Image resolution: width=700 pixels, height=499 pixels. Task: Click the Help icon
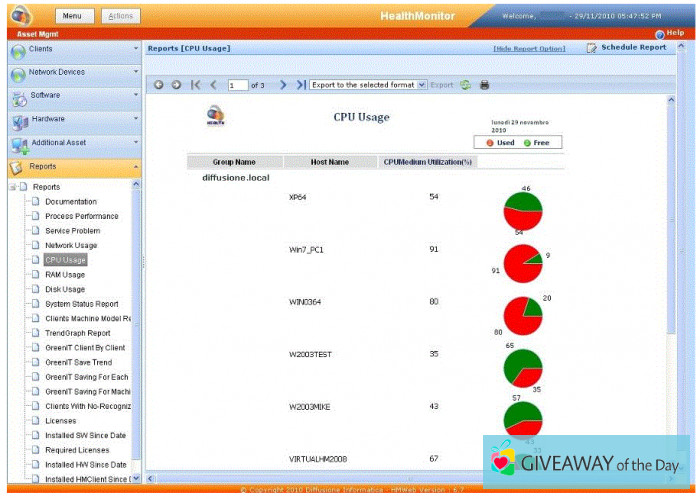pyautogui.click(x=660, y=34)
